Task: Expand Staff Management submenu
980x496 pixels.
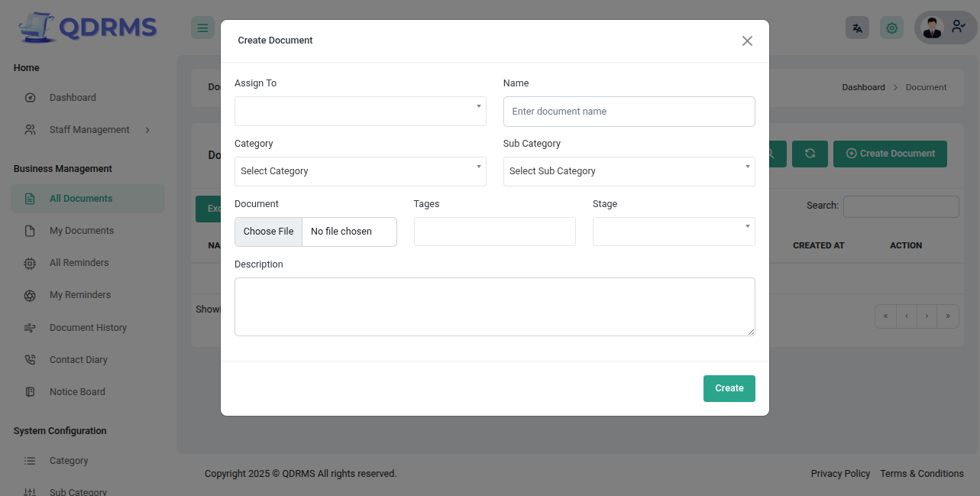Action: pos(90,130)
